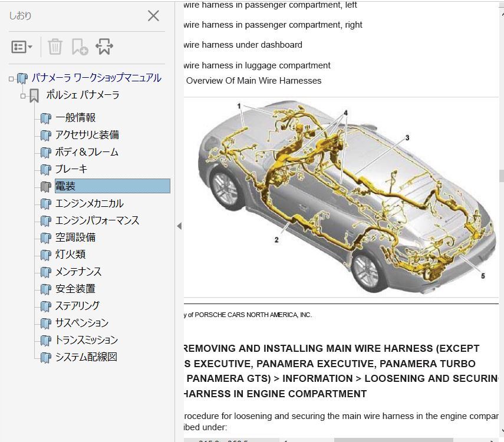Click 'wire harness in passenger compartment, right' text
This screenshot has height=442, width=504.
[x=273, y=25]
